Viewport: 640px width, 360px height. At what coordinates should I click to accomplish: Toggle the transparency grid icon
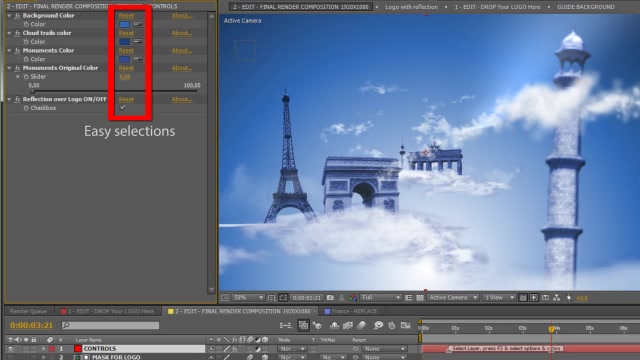pyautogui.click(x=420, y=298)
